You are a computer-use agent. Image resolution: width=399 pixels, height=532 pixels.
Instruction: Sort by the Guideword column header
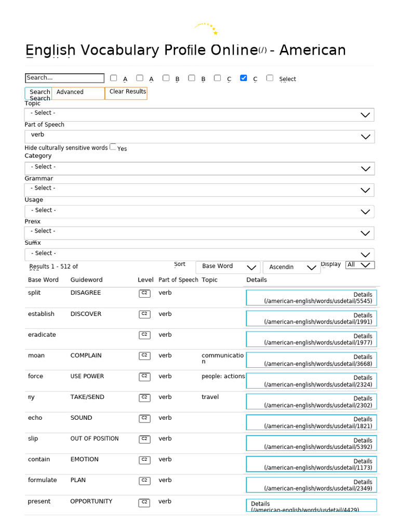tap(86, 280)
